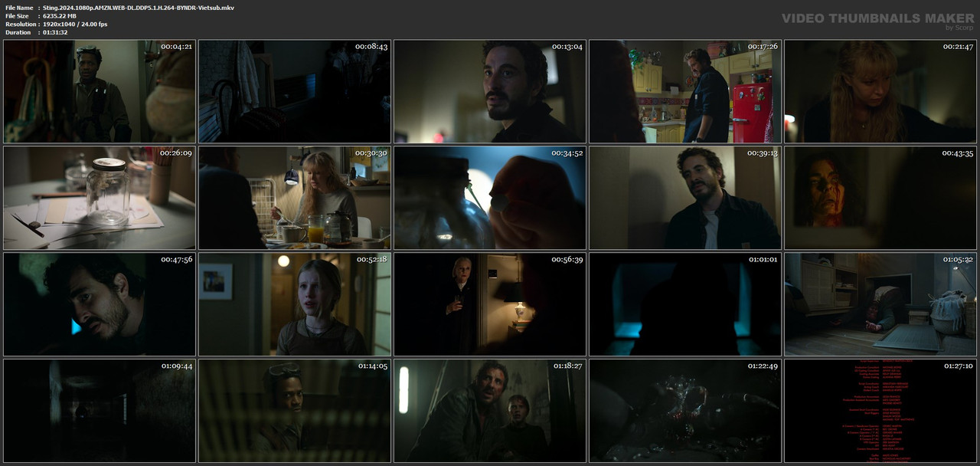Click the glass jar thumbnail at 00:26:09

pyautogui.click(x=100, y=199)
